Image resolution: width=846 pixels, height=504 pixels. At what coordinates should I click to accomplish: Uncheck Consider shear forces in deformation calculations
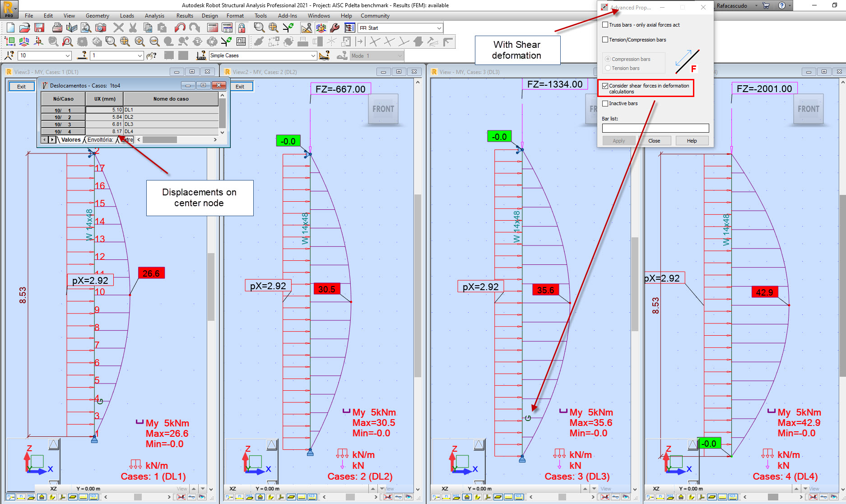click(x=605, y=85)
